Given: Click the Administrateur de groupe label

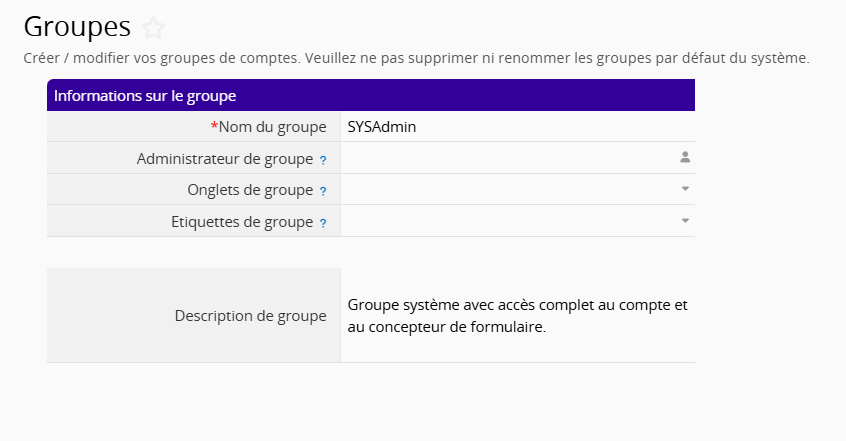Looking at the screenshot, I should pos(225,159).
